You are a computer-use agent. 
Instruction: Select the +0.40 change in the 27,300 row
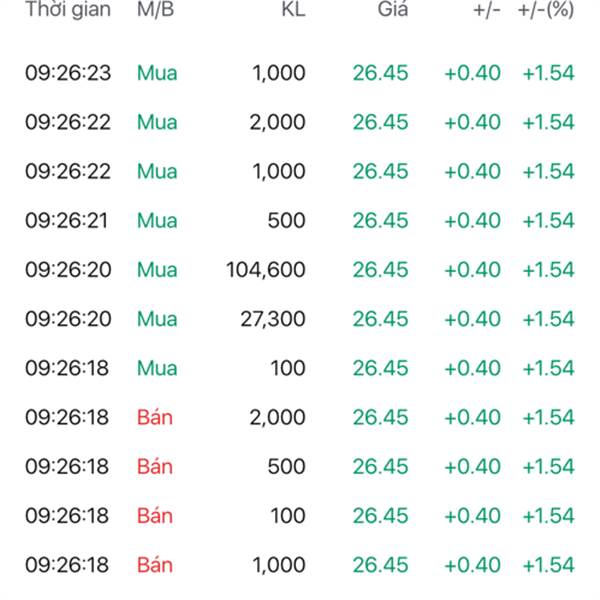tap(473, 319)
